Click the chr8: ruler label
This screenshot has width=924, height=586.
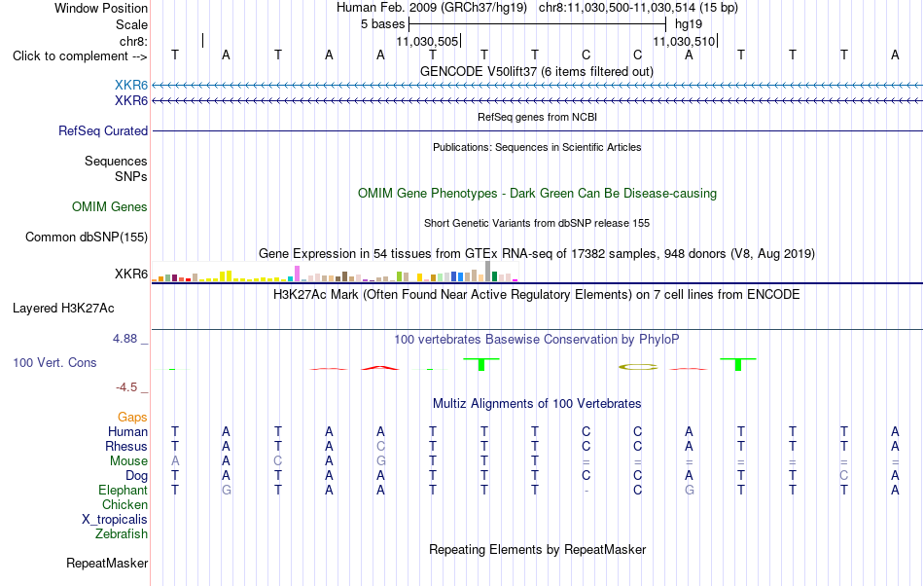click(134, 41)
